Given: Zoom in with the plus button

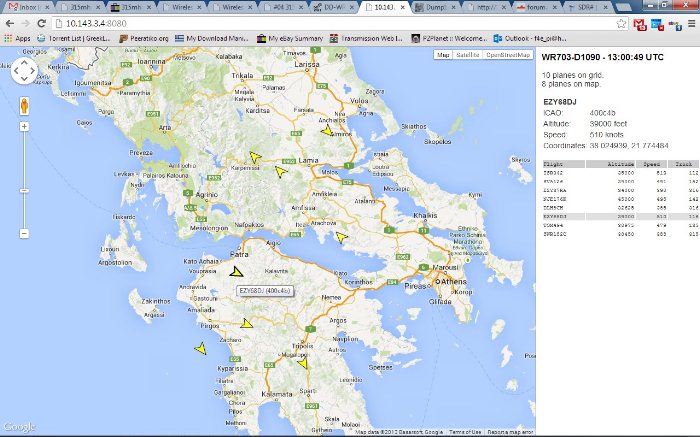Looking at the screenshot, I should (x=24, y=127).
